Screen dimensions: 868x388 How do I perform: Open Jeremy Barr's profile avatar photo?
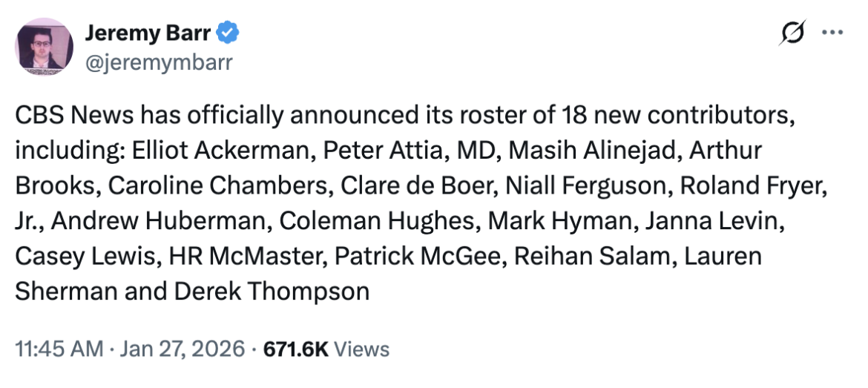pos(45,47)
